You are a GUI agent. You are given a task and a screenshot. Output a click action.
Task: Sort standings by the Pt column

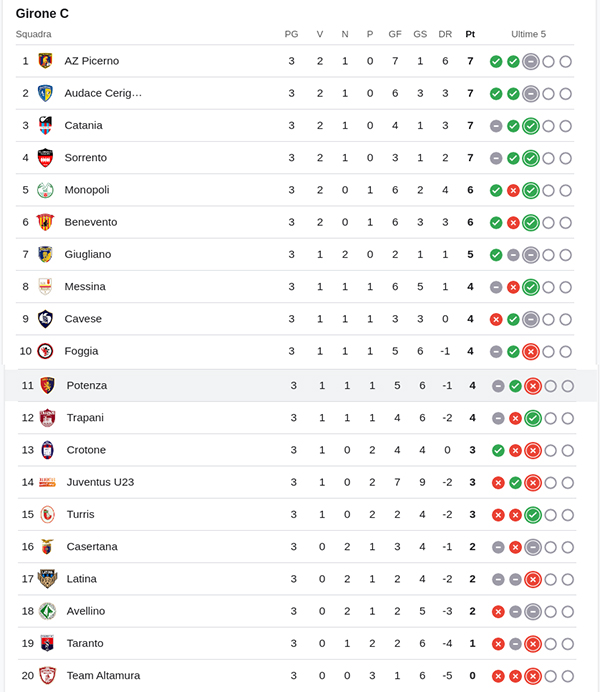(x=470, y=34)
